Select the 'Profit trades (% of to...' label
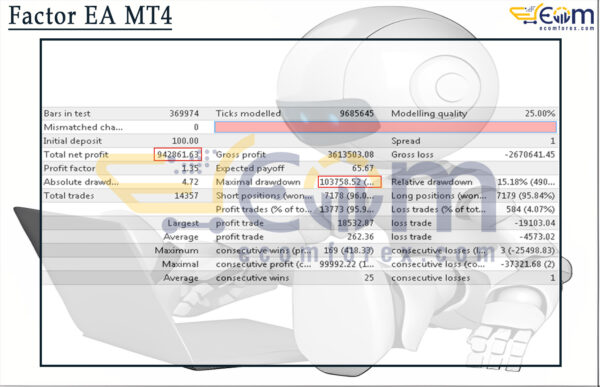Image resolution: width=600 pixels, height=387 pixels. 264,209
